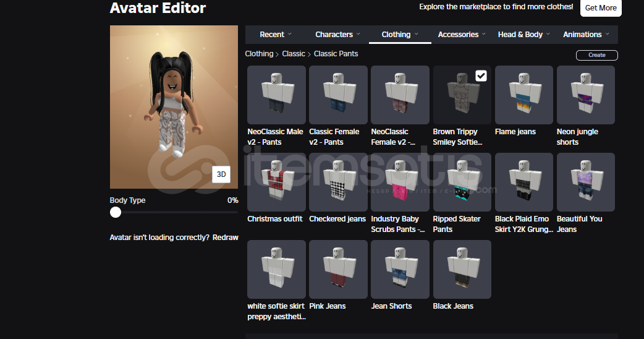
Task: Open the Recent tab
Action: tap(276, 35)
